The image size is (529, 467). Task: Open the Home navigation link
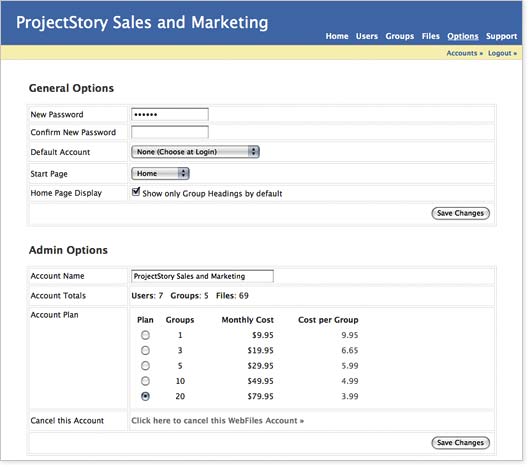pyautogui.click(x=337, y=36)
